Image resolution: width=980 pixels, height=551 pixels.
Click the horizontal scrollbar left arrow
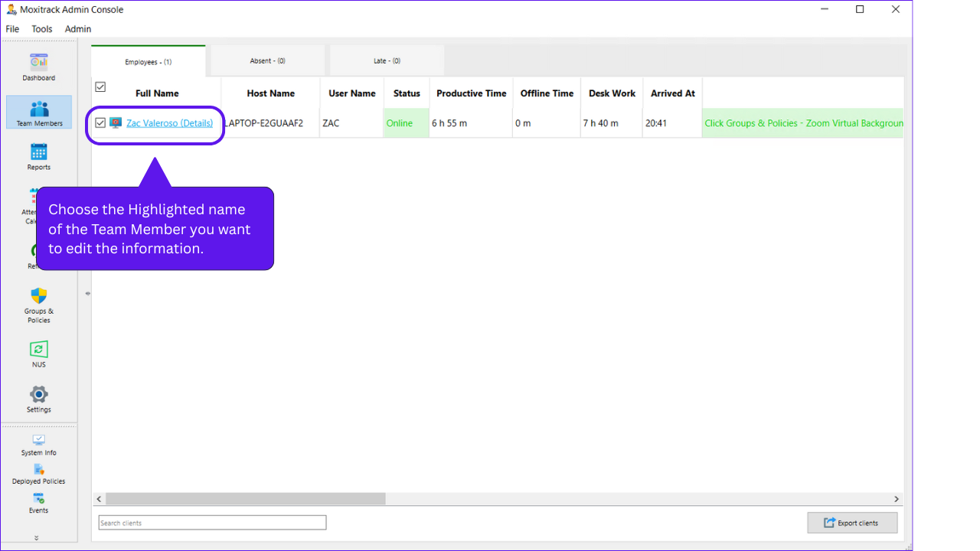point(99,499)
